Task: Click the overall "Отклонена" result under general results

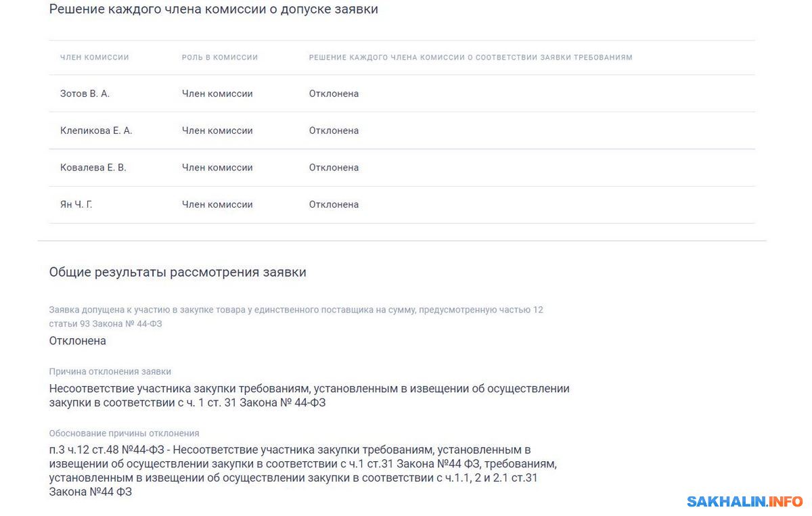Action: pos(77,341)
